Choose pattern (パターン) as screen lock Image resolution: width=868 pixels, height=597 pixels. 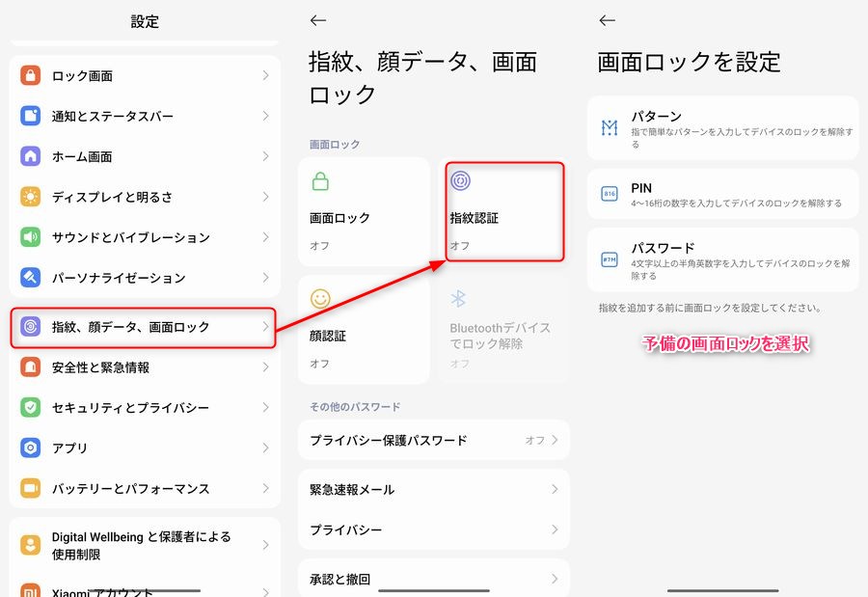(x=722, y=127)
